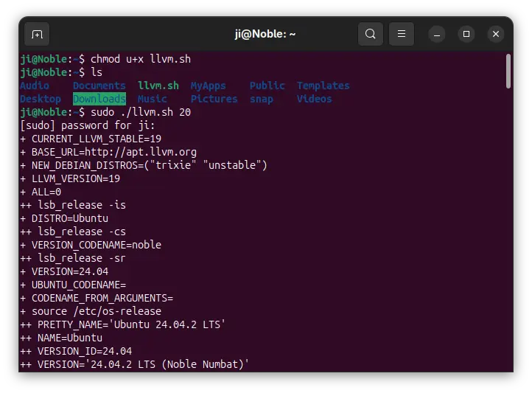This screenshot has height=393, width=532.
Task: Click the NEW_DEBIAN_DISTROS line
Action: [144, 165]
